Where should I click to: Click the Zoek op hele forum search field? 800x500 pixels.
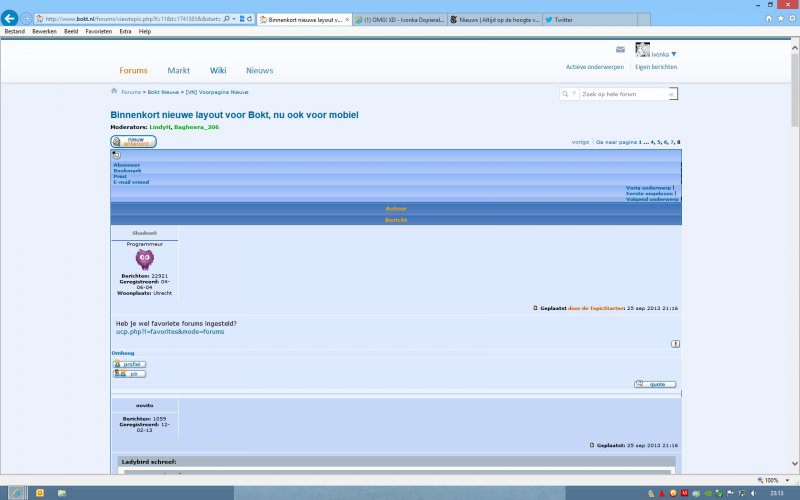click(x=624, y=94)
